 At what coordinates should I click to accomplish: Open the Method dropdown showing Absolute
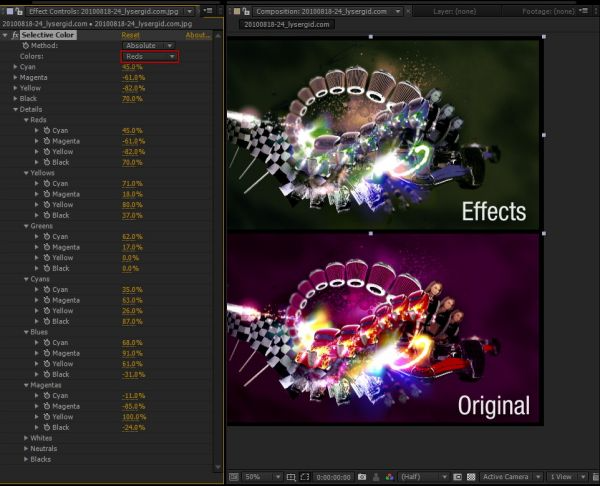(x=149, y=46)
